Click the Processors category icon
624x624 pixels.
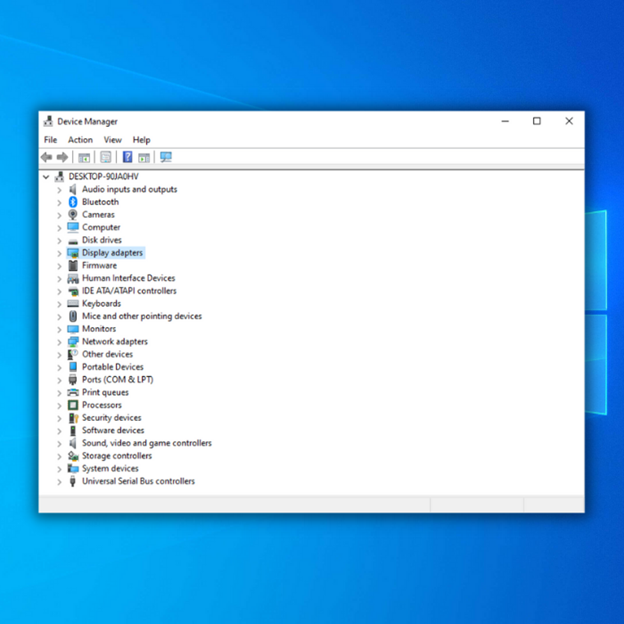(73, 405)
